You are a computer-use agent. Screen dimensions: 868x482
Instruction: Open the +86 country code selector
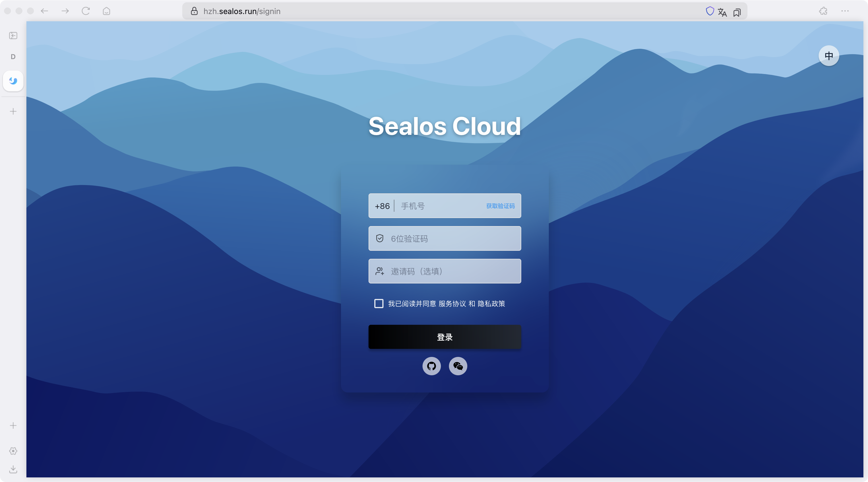(382, 206)
